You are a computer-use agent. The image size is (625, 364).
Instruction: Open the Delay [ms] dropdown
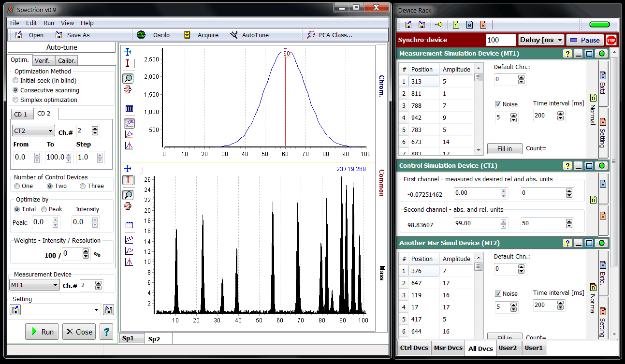(x=541, y=40)
